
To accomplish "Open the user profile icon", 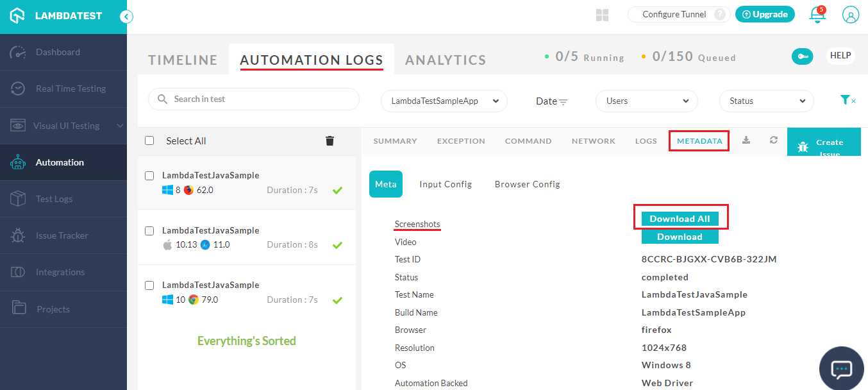I will [x=851, y=15].
